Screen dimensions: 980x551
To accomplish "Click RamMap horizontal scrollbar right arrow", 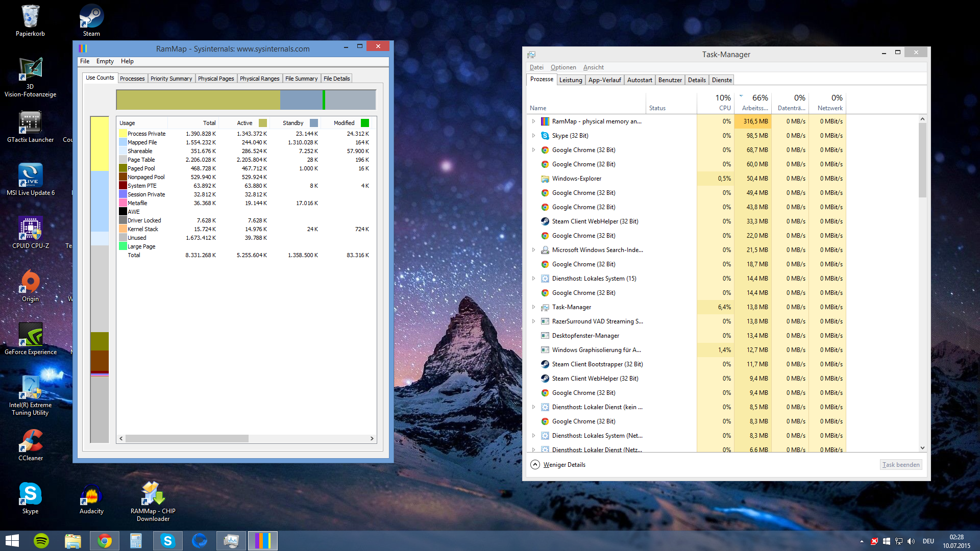I will [x=372, y=439].
